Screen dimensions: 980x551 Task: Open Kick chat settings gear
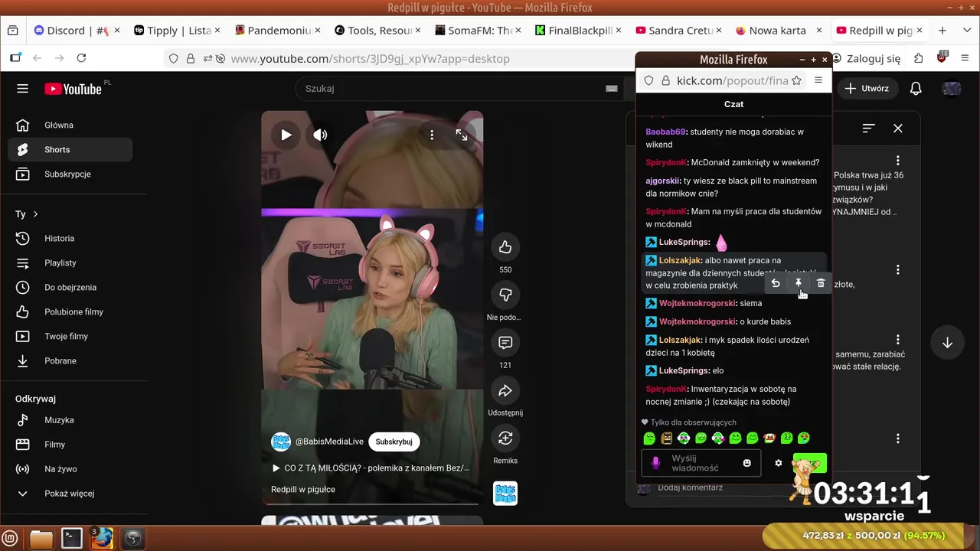pos(779,463)
